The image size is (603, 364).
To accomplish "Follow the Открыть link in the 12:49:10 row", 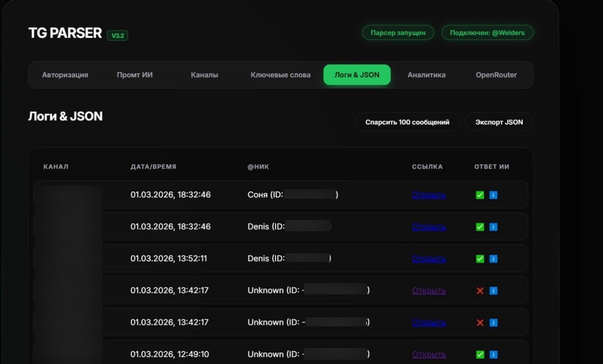I will pos(429,354).
